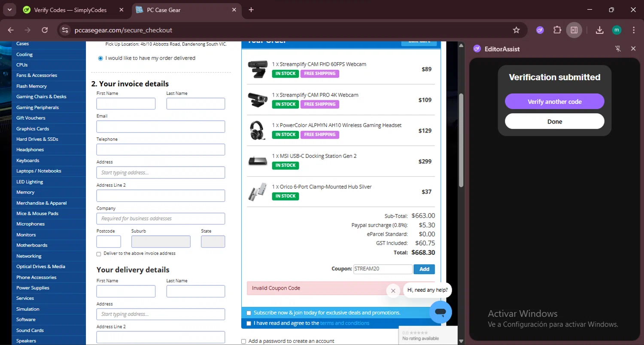Viewport: 644px width, 345px height.
Task: Click the browser back arrow
Action: coord(11,30)
